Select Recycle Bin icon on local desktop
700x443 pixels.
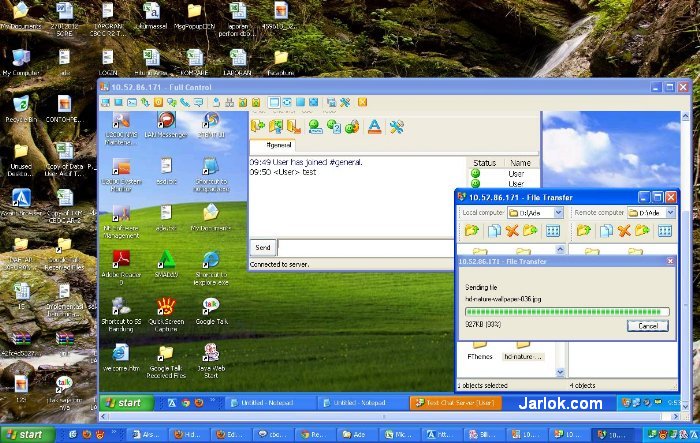click(x=21, y=109)
